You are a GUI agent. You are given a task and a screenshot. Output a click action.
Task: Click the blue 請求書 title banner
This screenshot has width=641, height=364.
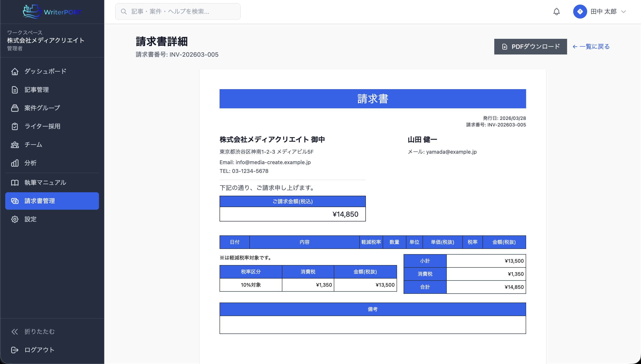tap(373, 99)
